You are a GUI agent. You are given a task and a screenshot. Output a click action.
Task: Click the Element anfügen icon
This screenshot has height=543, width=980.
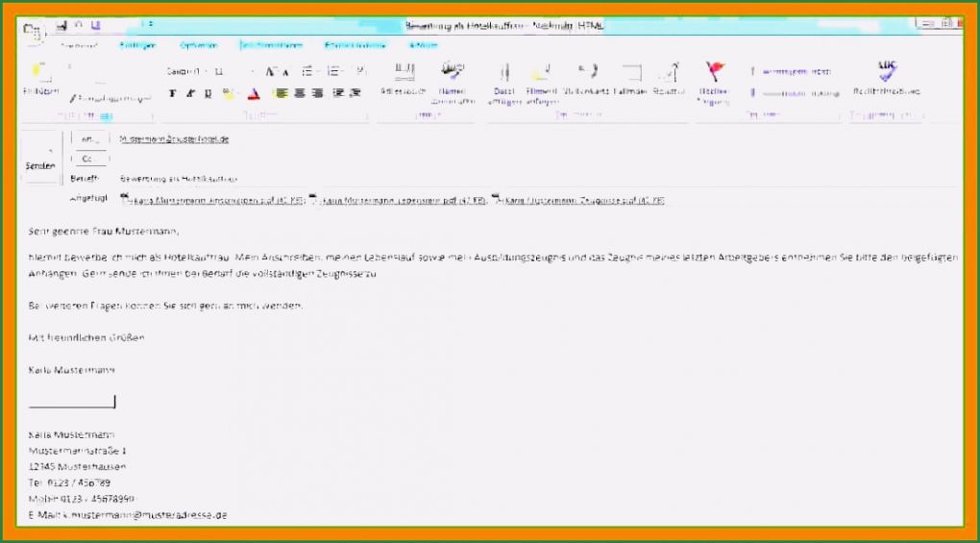541,74
